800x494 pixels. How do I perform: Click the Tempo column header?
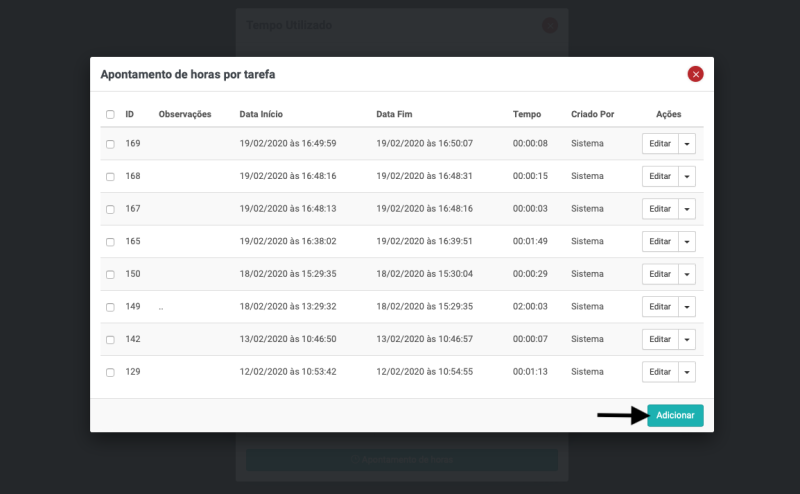coord(526,115)
